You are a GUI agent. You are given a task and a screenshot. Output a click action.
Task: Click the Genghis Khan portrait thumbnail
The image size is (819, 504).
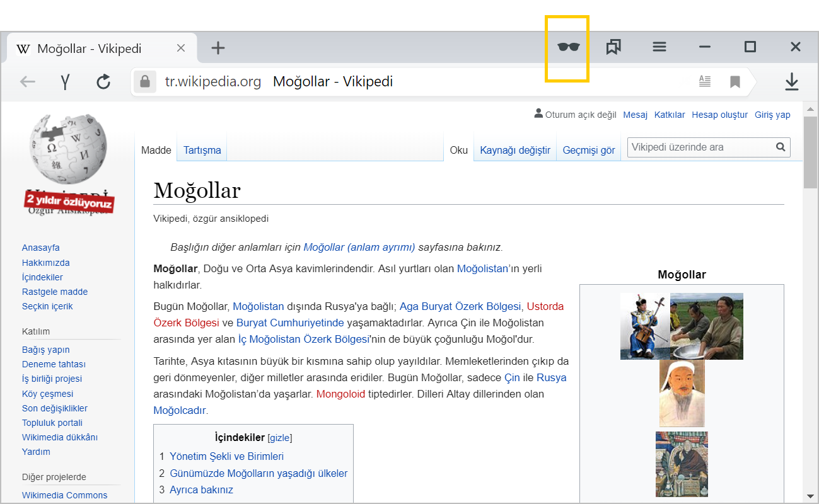[682, 394]
